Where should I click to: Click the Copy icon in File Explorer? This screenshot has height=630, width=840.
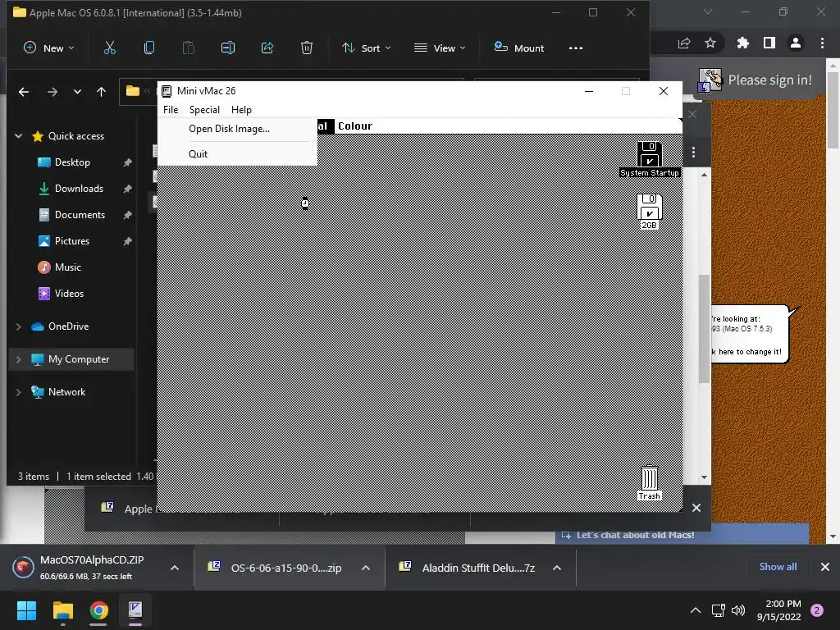click(x=149, y=48)
